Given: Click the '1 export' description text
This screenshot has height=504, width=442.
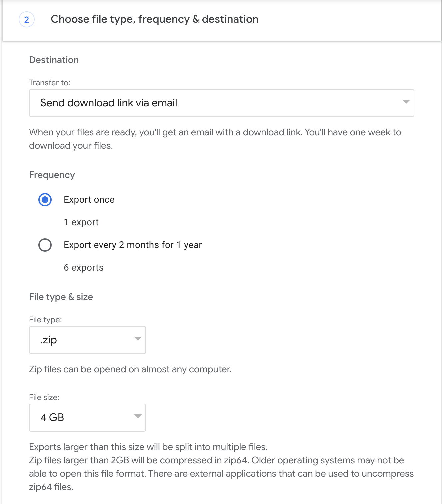Looking at the screenshot, I should coord(81,222).
